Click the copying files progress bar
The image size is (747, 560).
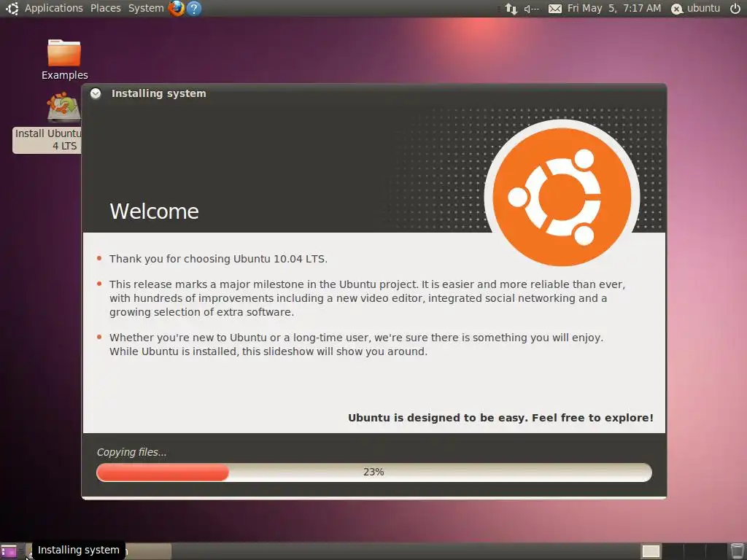(x=374, y=472)
